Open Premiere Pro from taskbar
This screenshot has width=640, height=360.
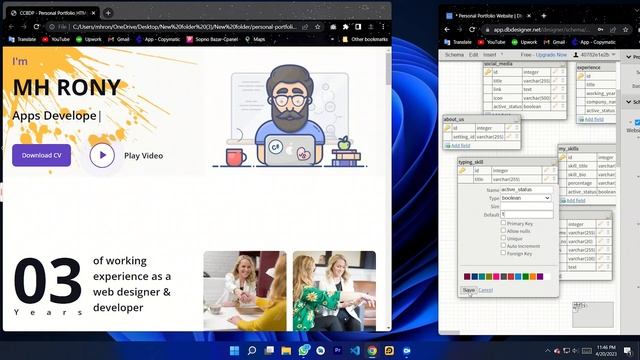[x=338, y=351]
